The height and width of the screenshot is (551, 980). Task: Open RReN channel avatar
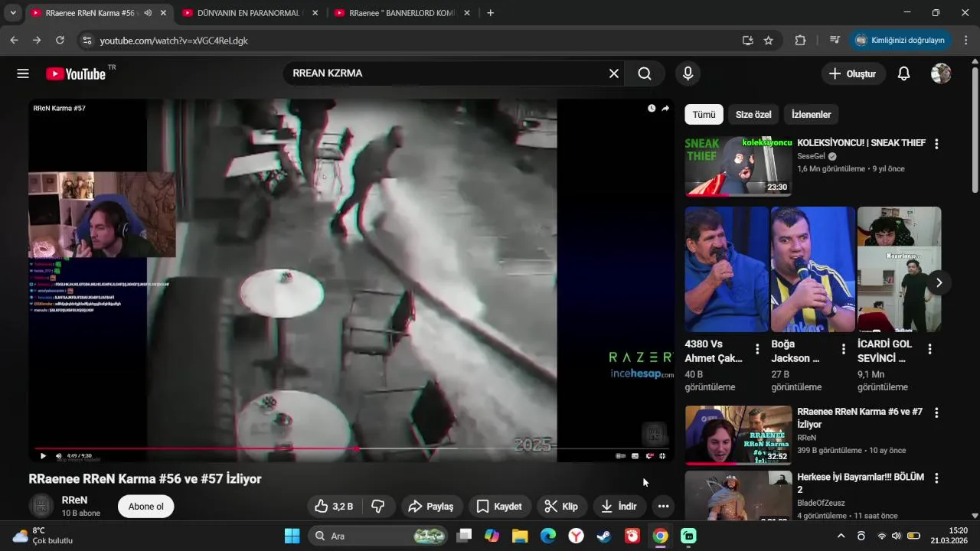[41, 506]
